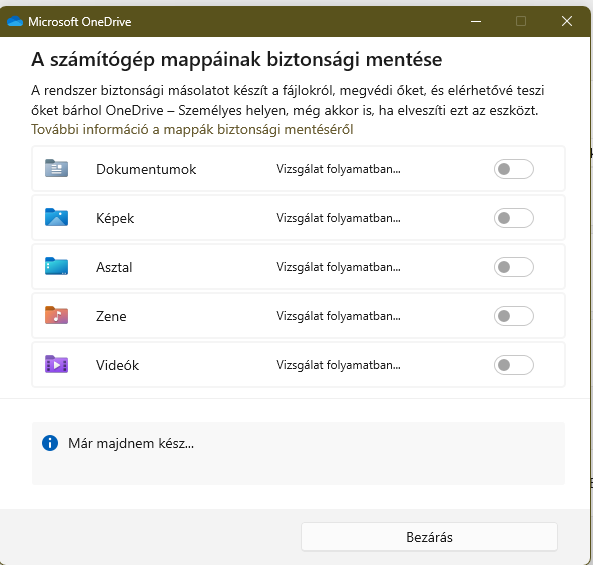
Task: Open További információ a mappák biztonsági mentéséről link
Action: (x=192, y=129)
